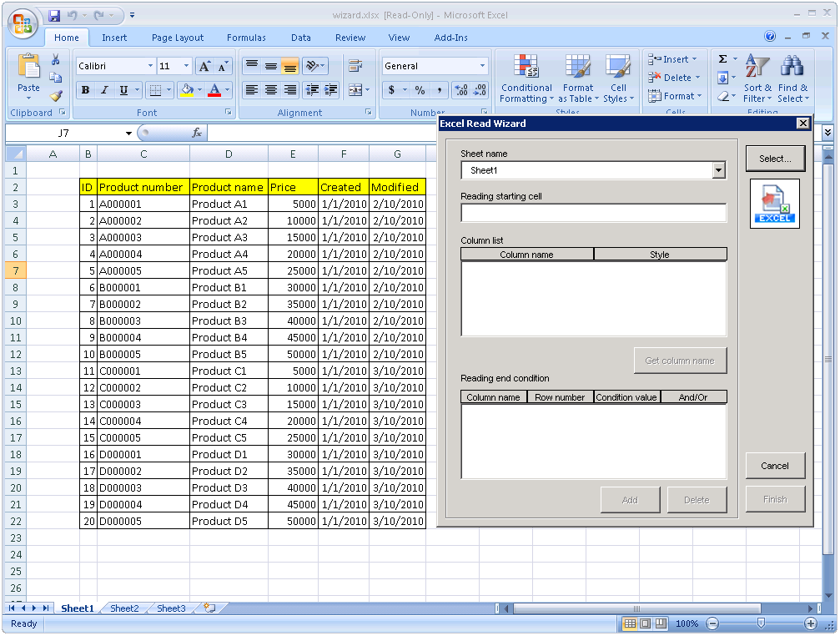Toggle Bold formatting
Image resolution: width=840 pixels, height=636 pixels.
coord(85,90)
